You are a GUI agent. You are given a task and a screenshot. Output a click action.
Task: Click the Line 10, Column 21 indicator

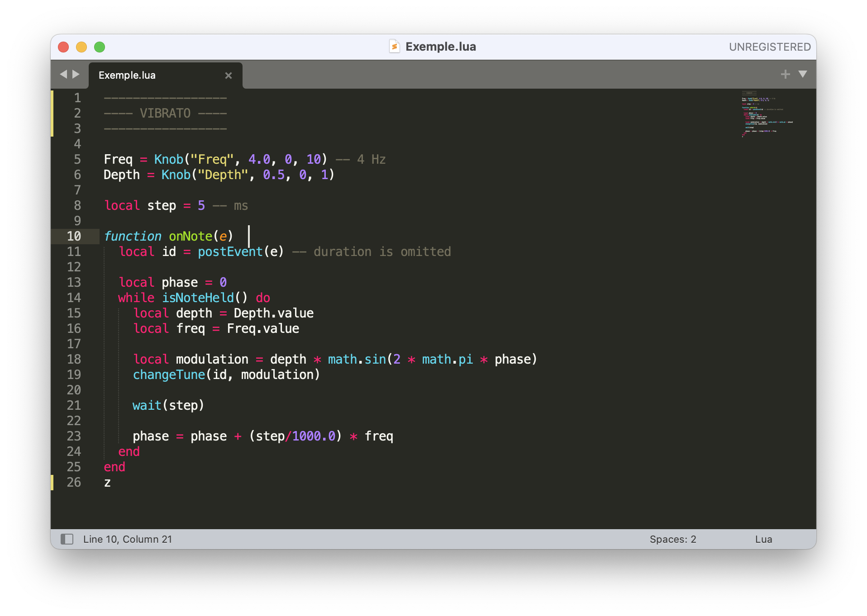[x=128, y=539]
